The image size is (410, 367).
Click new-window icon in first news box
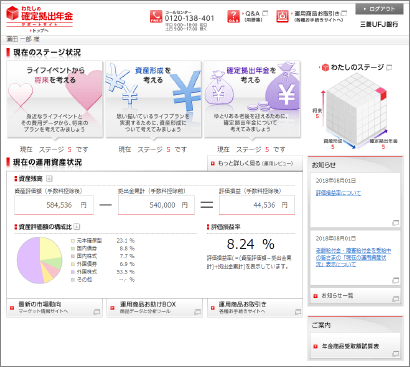(x=395, y=223)
